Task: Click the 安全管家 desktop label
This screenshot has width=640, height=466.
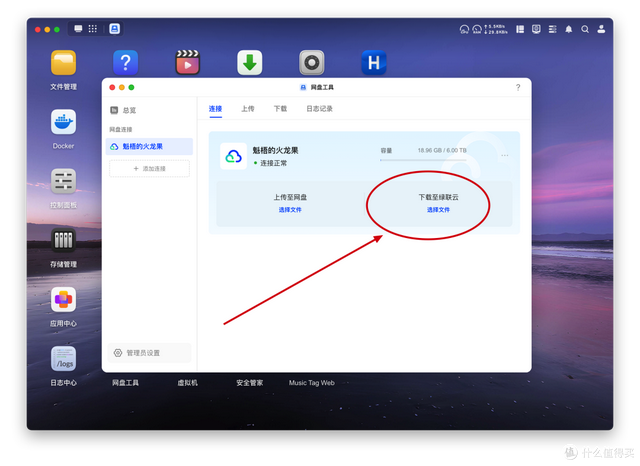Action: tap(249, 383)
